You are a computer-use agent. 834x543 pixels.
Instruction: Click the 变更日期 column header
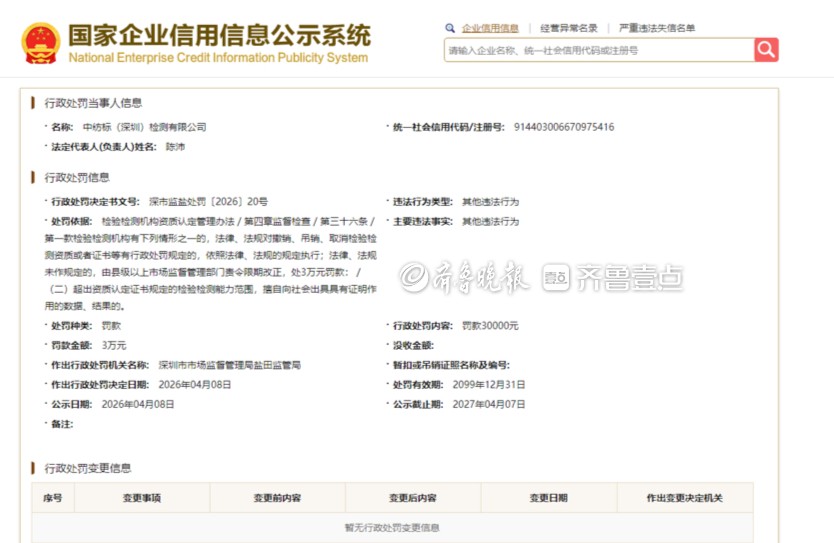pos(549,498)
